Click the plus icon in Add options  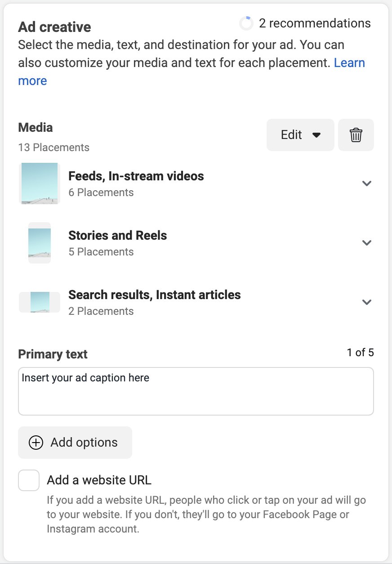point(36,443)
